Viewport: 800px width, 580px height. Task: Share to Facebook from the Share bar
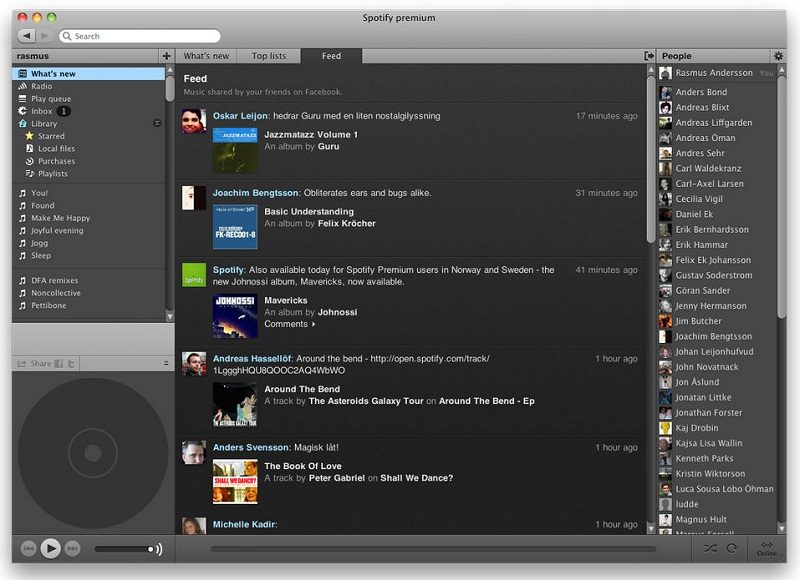click(59, 363)
